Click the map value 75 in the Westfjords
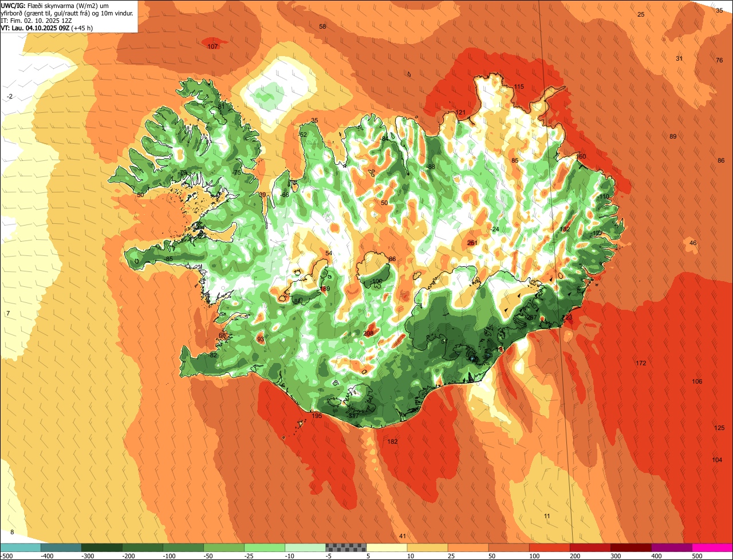Screen dimensions: 733x560 [237, 173]
